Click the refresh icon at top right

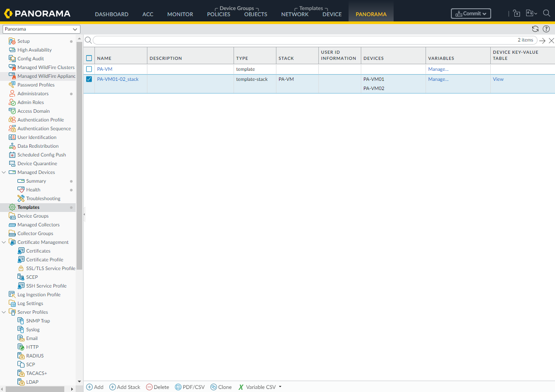(x=535, y=29)
